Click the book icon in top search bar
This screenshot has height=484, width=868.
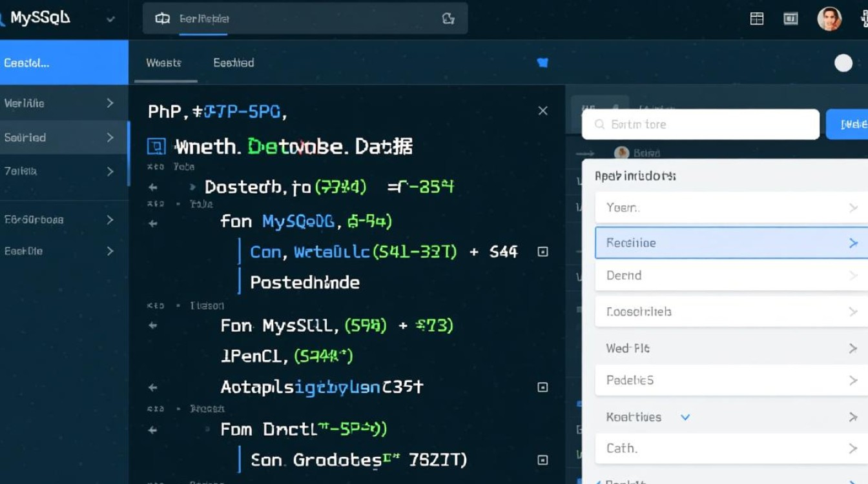pos(163,19)
